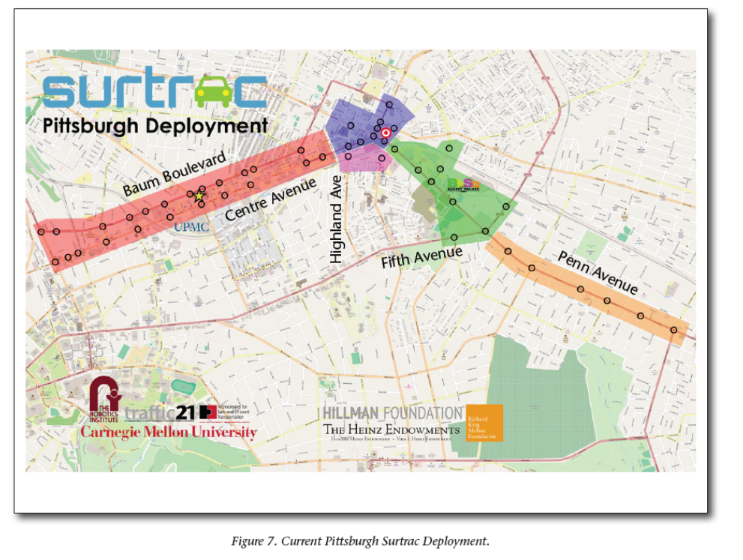Screen dimensions: 743x560
Task: Click the "Carnegie Mellon University" text
Action: click(x=169, y=432)
